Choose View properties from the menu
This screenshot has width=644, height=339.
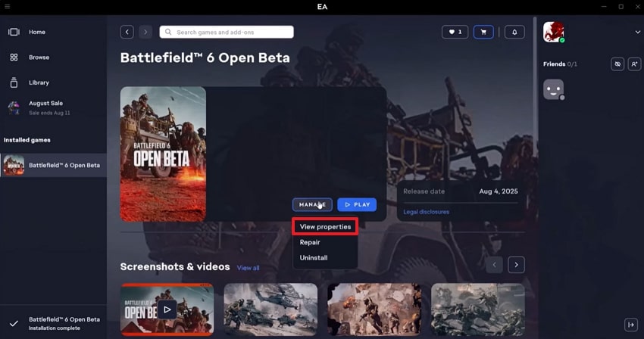[325, 226]
